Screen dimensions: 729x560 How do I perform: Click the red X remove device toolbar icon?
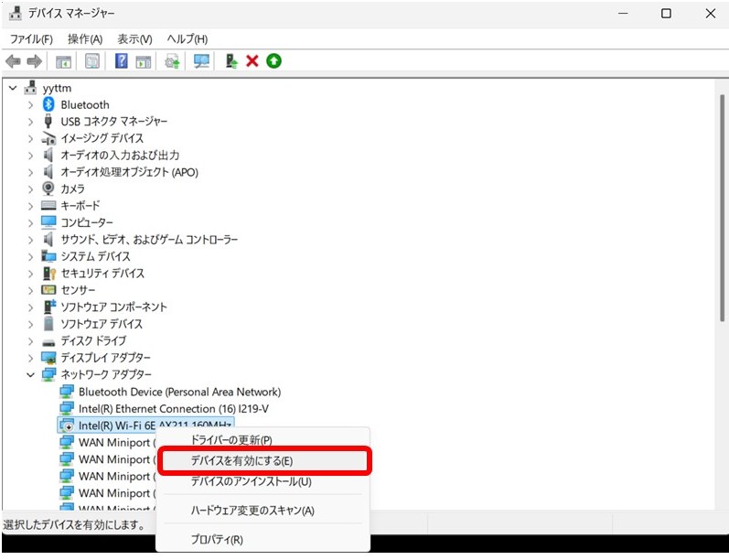click(x=252, y=61)
